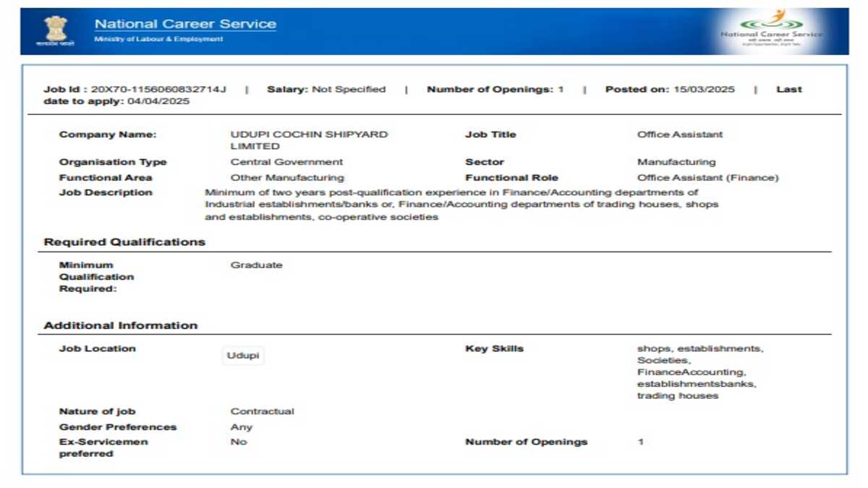The width and height of the screenshot is (868, 488).
Task: Click the Salary Not Specified text
Action: coord(326,90)
